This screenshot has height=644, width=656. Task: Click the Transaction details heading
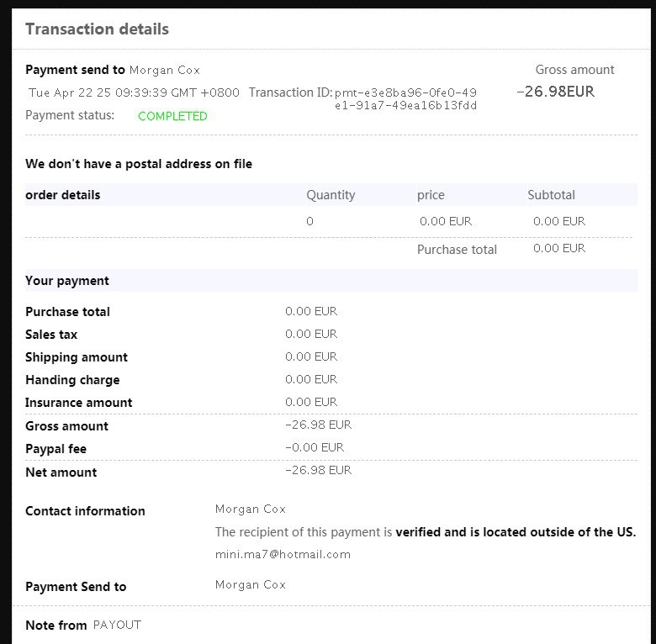point(97,29)
